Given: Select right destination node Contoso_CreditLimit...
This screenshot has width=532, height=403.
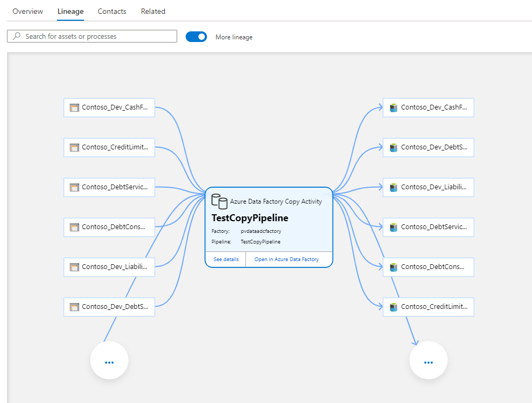Looking at the screenshot, I should (428, 307).
